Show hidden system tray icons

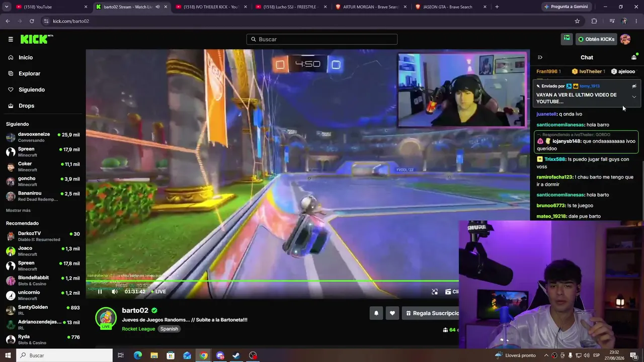tap(546, 355)
